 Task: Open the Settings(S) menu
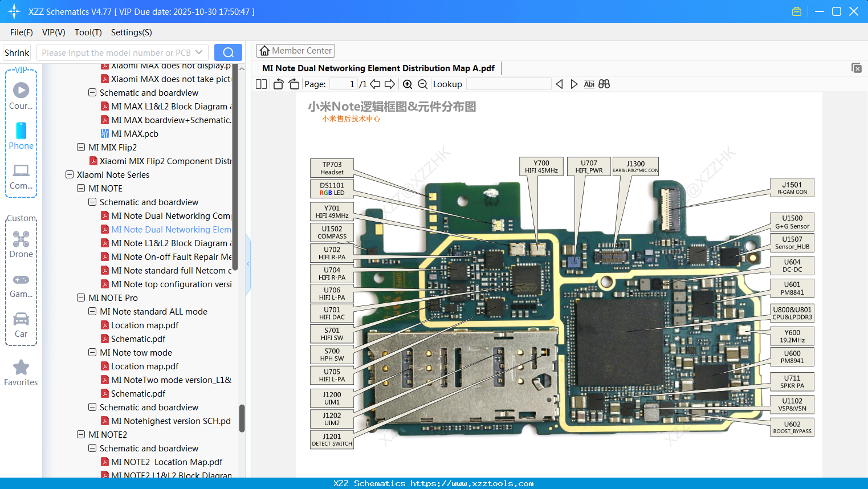tap(131, 32)
